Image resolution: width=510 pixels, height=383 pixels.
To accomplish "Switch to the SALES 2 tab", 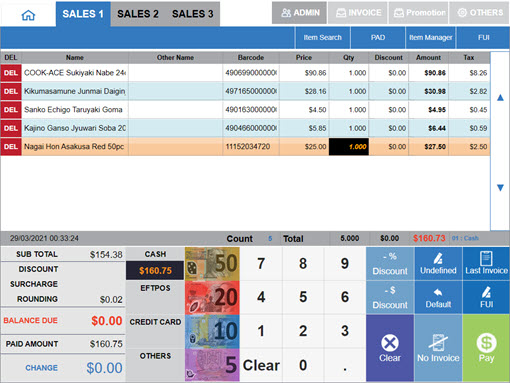I will (138, 14).
